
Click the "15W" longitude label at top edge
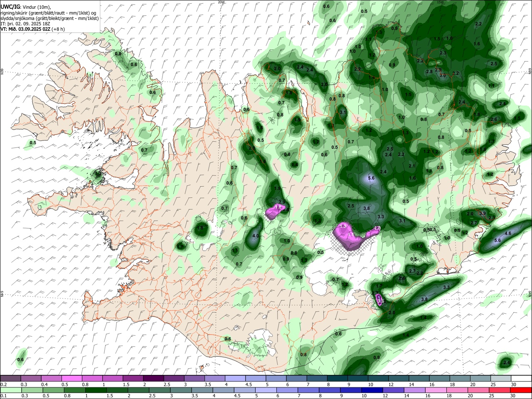coord(440,2)
